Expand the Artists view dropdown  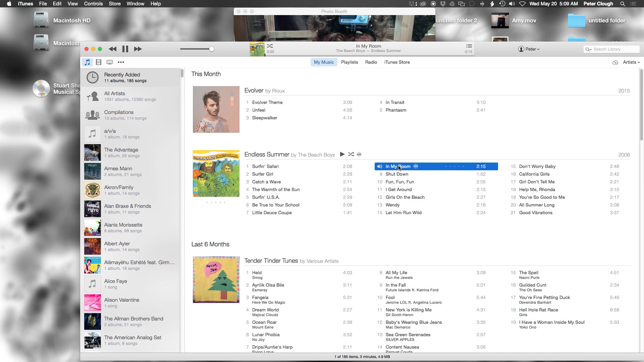631,62
